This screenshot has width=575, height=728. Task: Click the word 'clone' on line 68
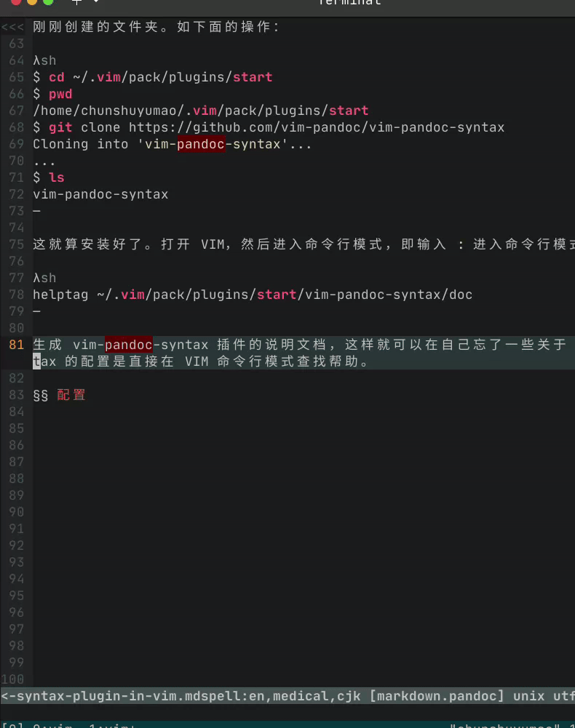coord(100,127)
